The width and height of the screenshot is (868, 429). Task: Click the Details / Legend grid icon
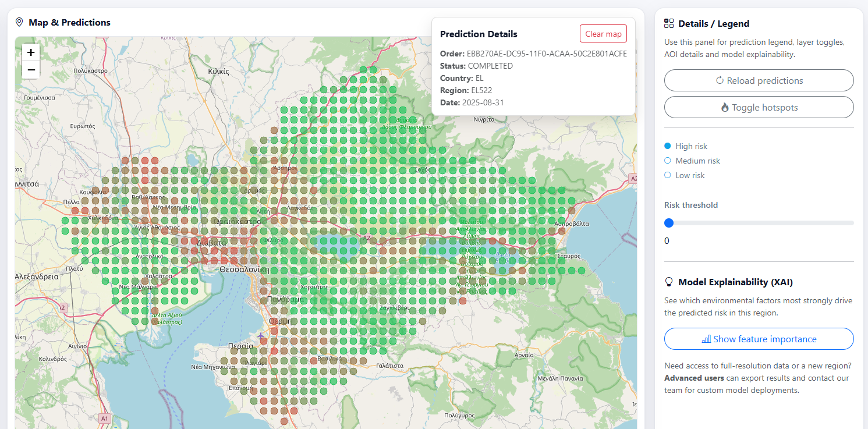(x=669, y=24)
